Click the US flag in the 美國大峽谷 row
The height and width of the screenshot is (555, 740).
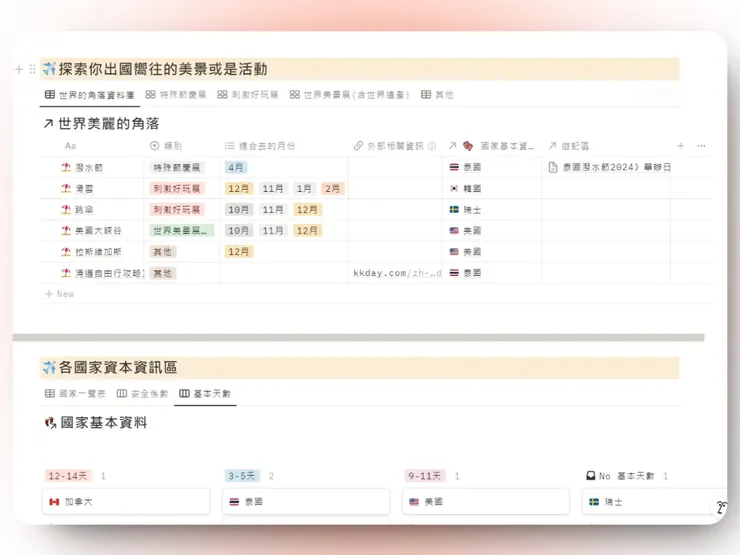tap(454, 230)
